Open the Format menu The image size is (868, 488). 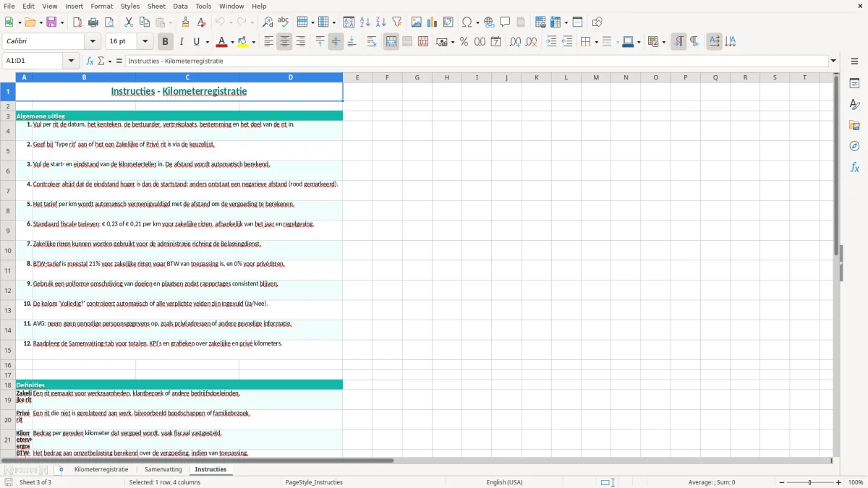(x=102, y=6)
